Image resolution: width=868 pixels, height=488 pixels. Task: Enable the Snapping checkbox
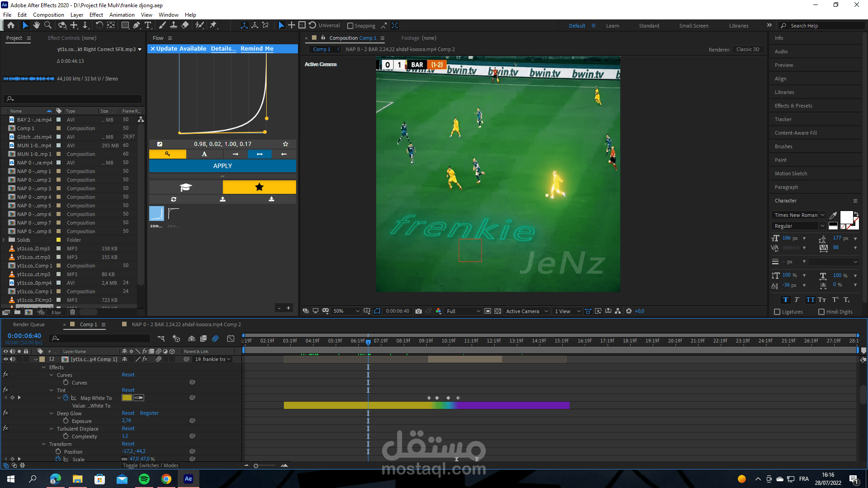pyautogui.click(x=350, y=26)
